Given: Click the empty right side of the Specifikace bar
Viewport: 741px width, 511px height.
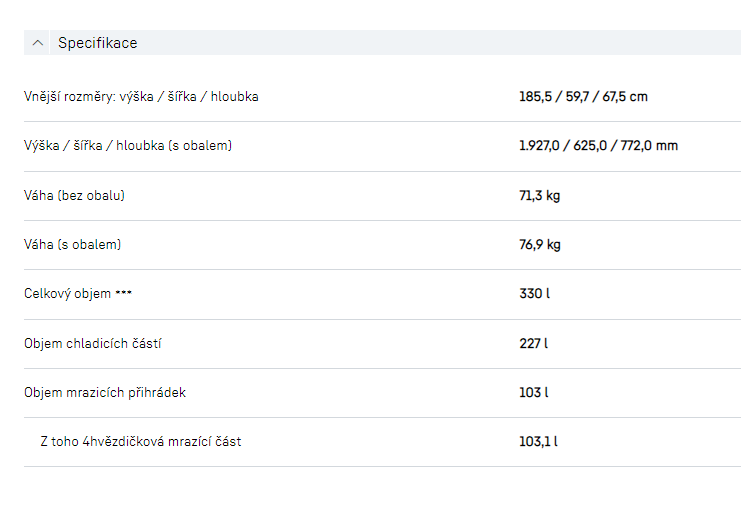Looking at the screenshot, I should pyautogui.click(x=500, y=43).
